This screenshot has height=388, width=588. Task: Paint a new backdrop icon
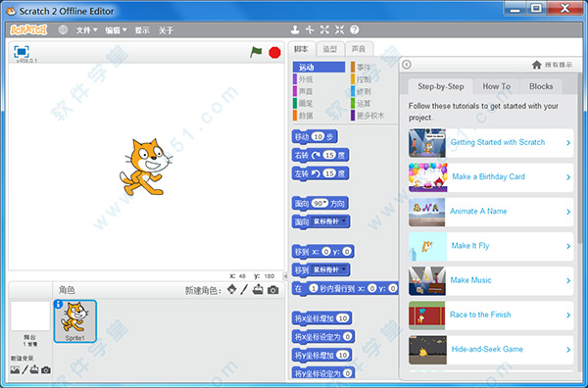tap(24, 369)
